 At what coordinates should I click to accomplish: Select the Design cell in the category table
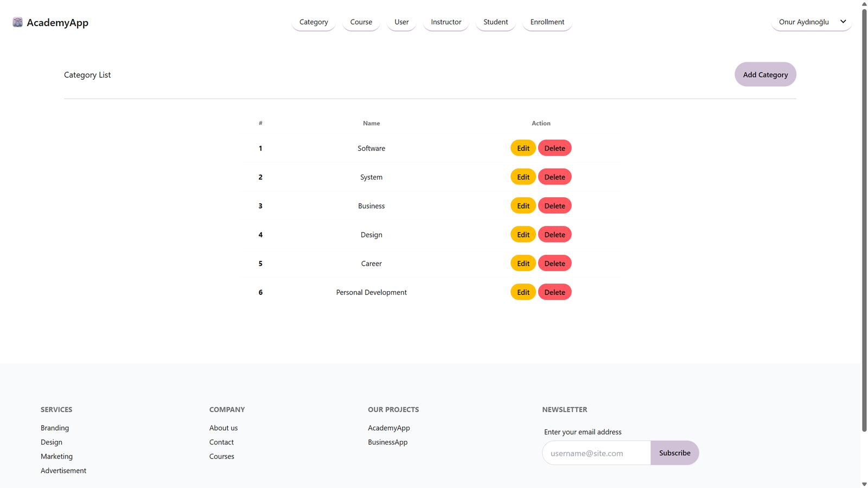tap(371, 234)
